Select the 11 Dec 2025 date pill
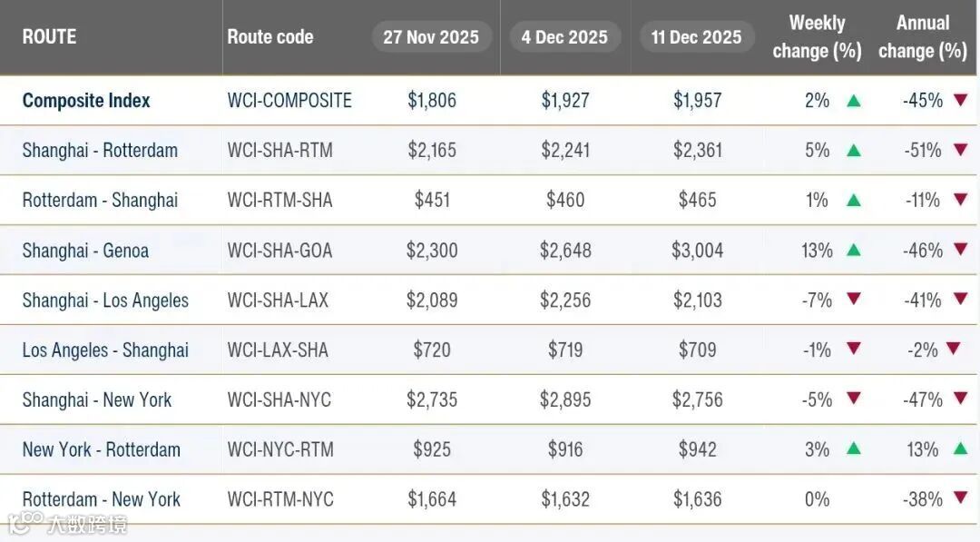Screen dimensions: 980x542 pyautogui.click(x=696, y=37)
